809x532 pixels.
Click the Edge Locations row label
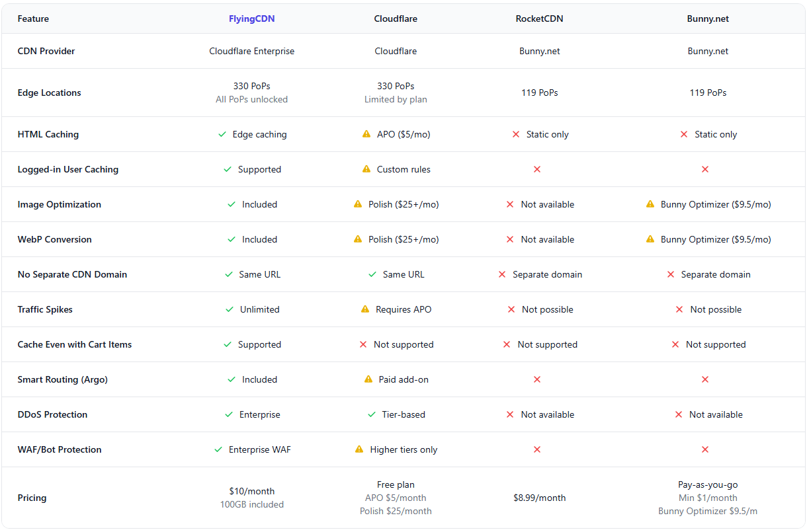tap(50, 93)
